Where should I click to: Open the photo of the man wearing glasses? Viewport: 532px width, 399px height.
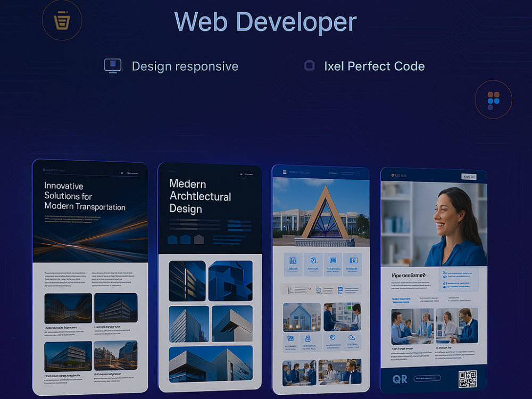coord(456,326)
